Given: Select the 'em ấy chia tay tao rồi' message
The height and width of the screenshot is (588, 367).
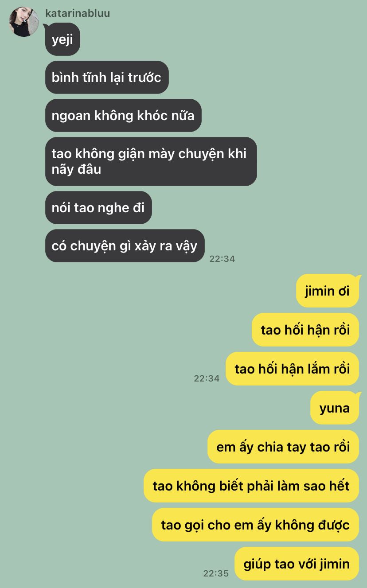Looking at the screenshot, I should [283, 447].
